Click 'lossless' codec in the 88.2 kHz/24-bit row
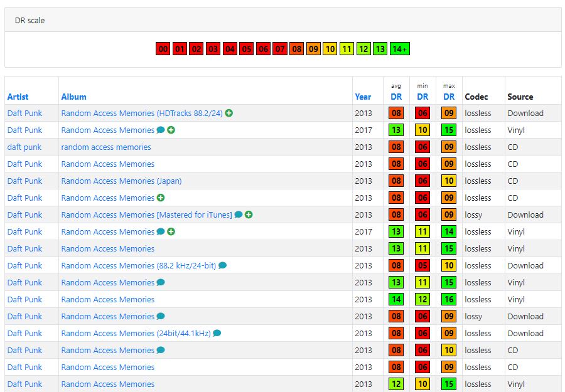 (x=478, y=265)
